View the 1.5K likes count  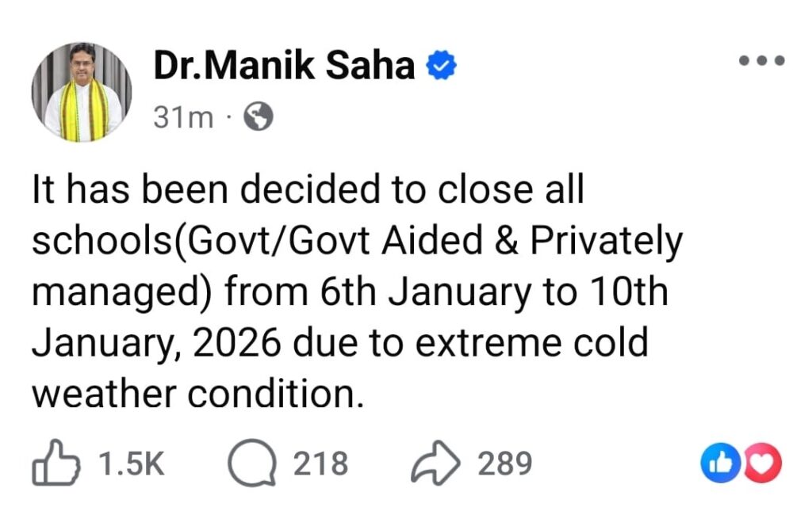pos(128,463)
